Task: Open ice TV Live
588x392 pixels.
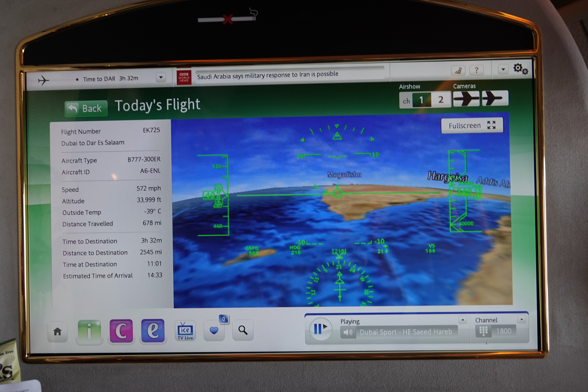Action: coord(185,331)
